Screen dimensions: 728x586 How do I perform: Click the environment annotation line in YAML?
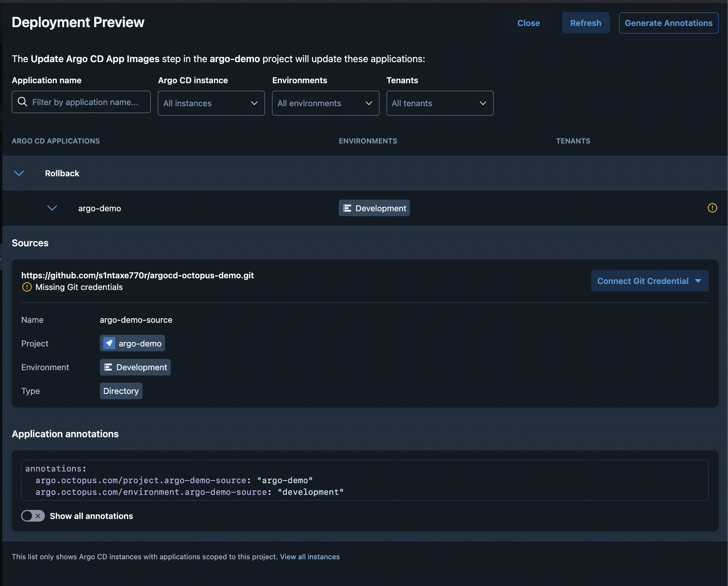pos(190,492)
